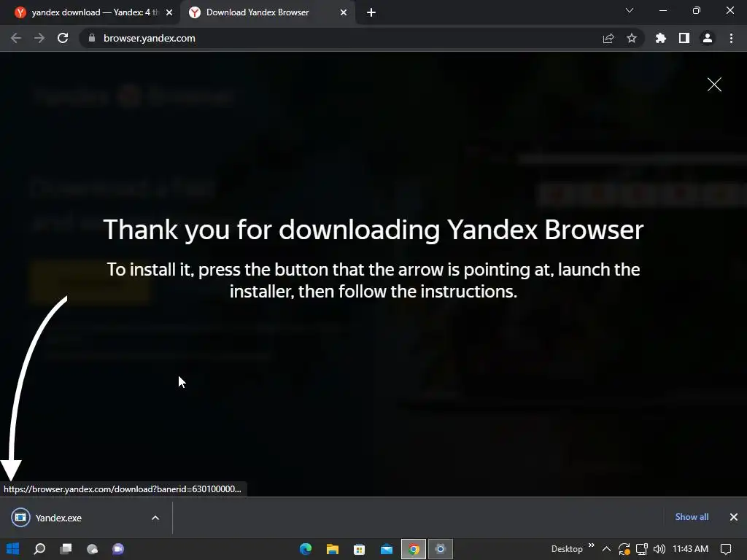The image size is (747, 560).
Task: Reload the current page
Action: tap(63, 38)
